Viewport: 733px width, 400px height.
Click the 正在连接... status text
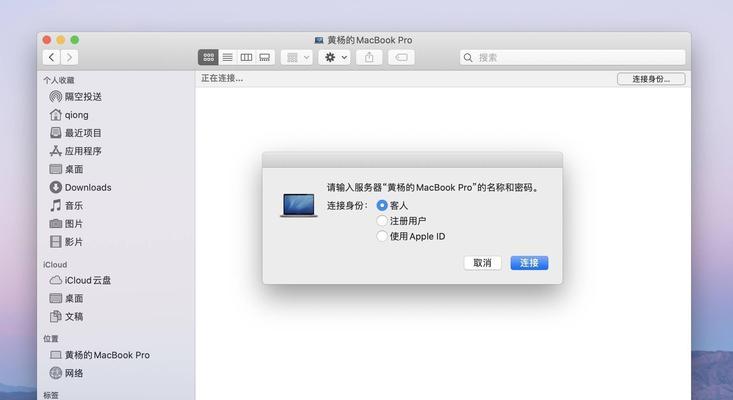pyautogui.click(x=222, y=79)
